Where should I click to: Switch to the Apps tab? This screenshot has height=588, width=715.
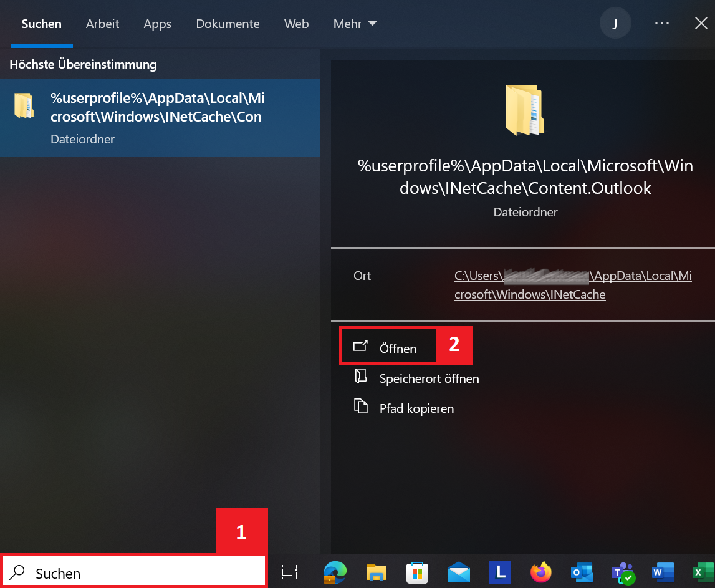(157, 24)
